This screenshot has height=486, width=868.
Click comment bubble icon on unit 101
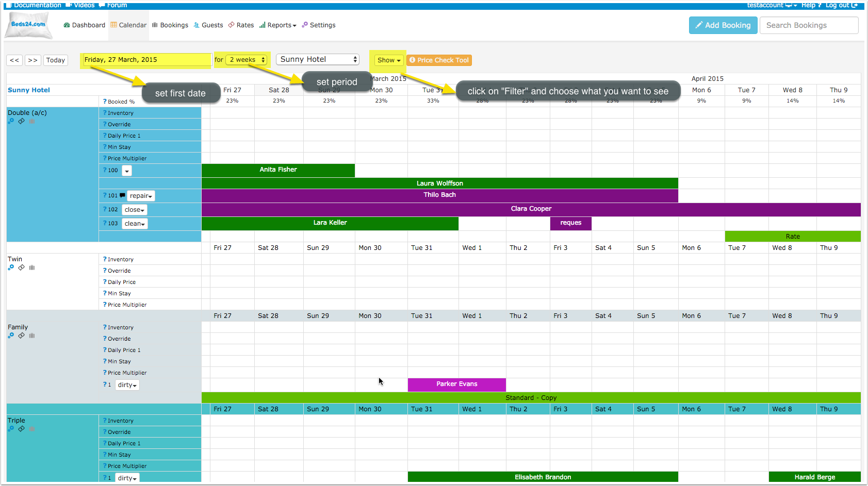coord(122,195)
